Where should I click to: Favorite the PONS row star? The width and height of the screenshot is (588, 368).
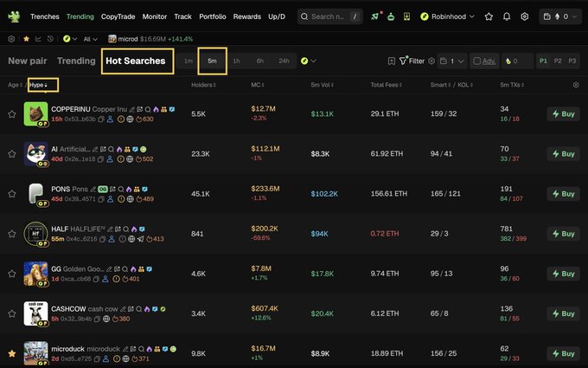point(12,194)
